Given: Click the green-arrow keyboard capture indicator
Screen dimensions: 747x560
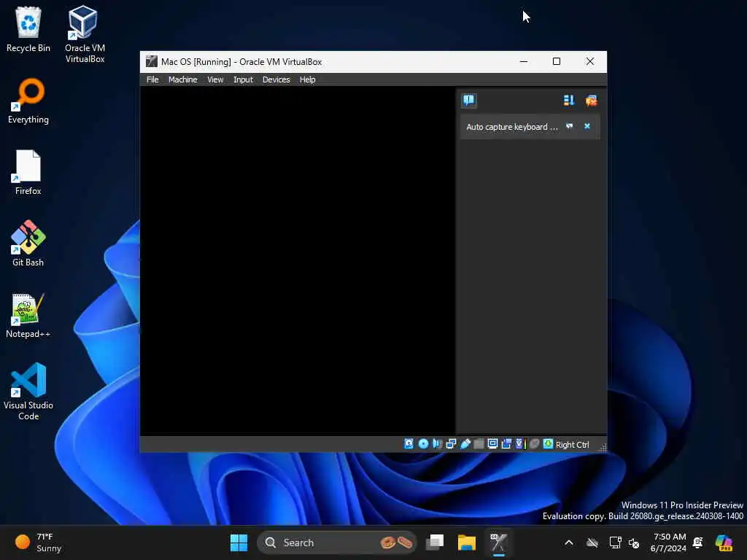Looking at the screenshot, I should coord(548,444).
